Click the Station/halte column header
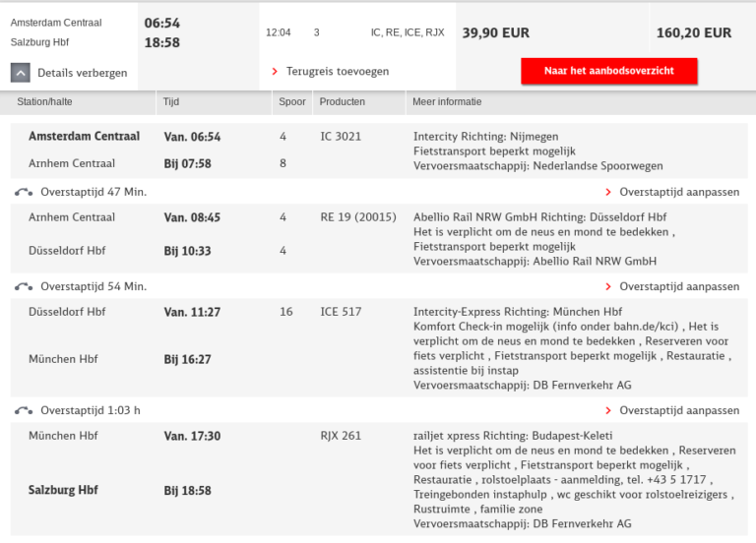The height and width of the screenshot is (543, 756). point(44,101)
